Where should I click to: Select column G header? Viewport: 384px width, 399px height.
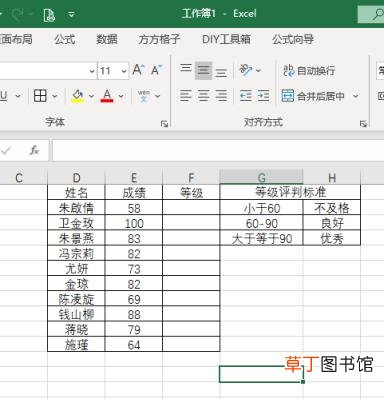click(262, 177)
